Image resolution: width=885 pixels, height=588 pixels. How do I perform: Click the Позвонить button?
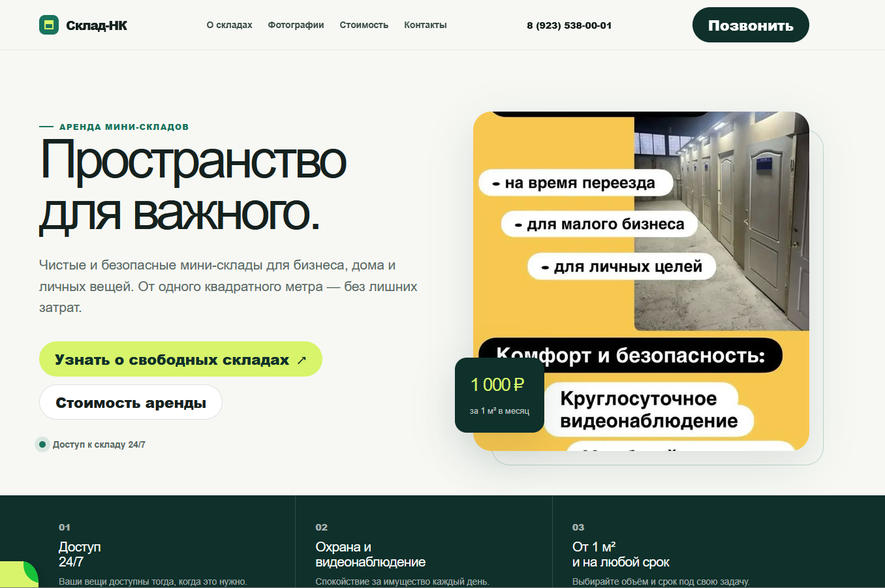coord(751,25)
